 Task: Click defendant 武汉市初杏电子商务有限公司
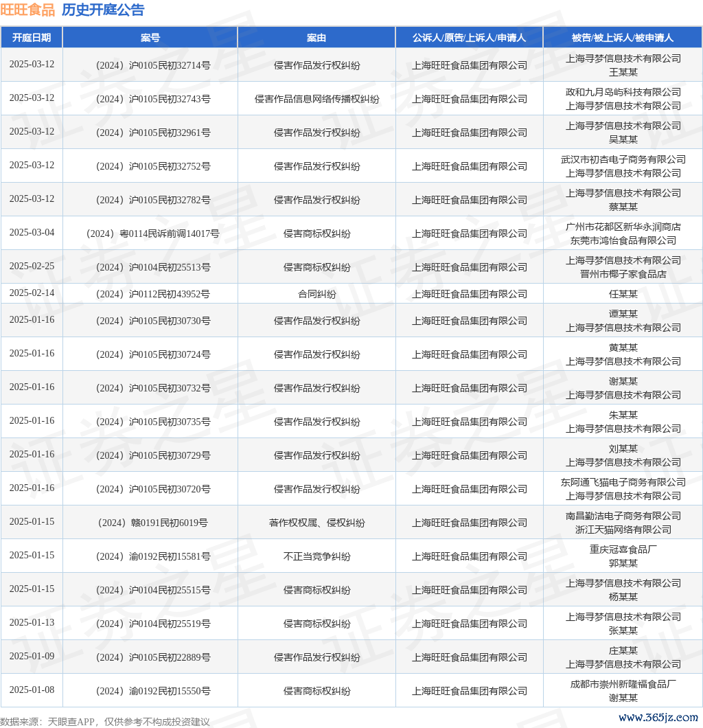tap(623, 160)
